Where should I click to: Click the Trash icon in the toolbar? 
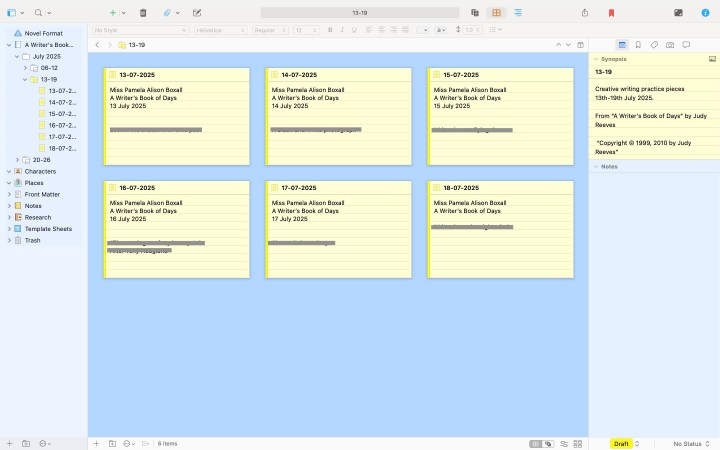pyautogui.click(x=143, y=13)
